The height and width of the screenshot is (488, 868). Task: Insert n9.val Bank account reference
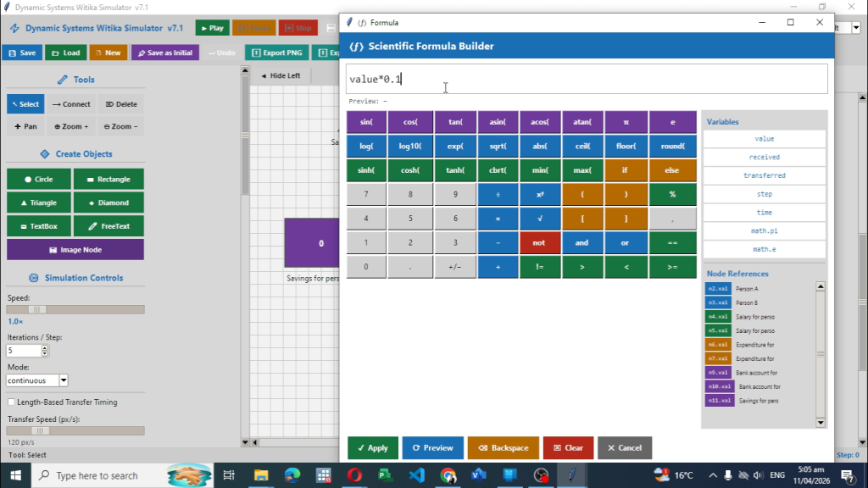pyautogui.click(x=718, y=373)
